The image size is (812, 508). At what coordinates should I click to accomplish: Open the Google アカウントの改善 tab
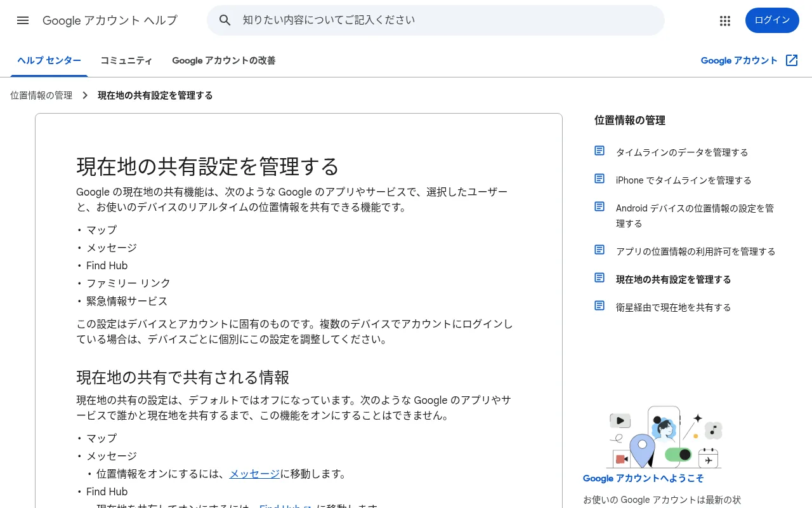[224, 61]
